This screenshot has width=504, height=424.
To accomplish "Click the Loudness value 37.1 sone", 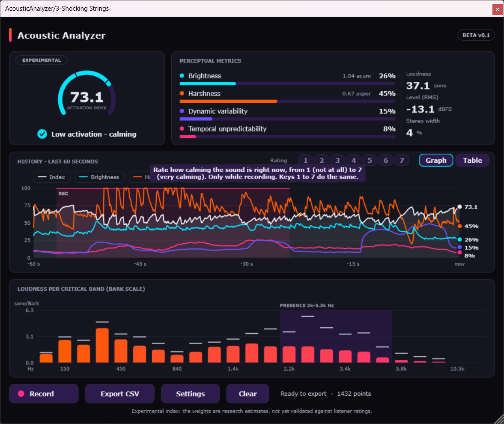I will click(x=426, y=86).
